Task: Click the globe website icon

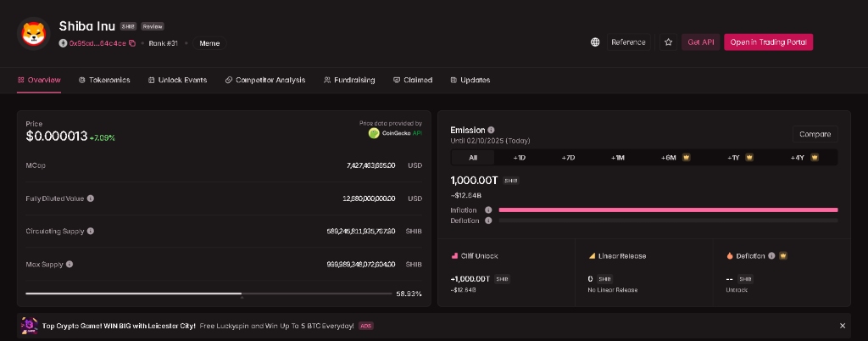Action: pos(595,42)
